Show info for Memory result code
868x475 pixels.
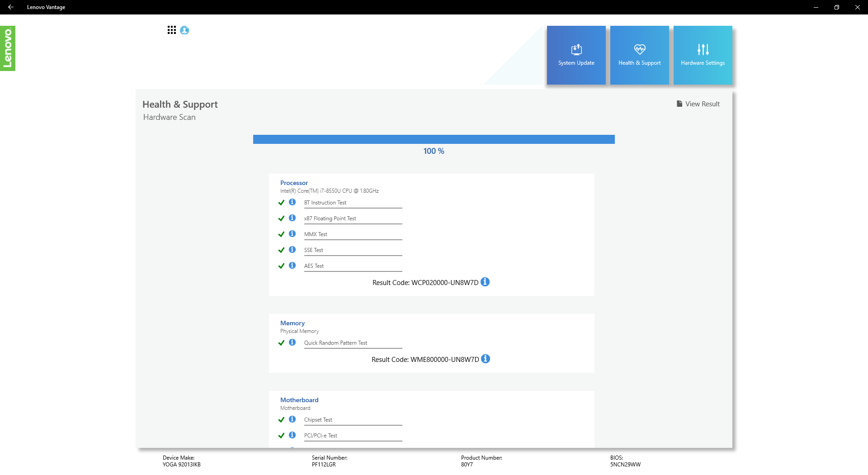pyautogui.click(x=486, y=359)
